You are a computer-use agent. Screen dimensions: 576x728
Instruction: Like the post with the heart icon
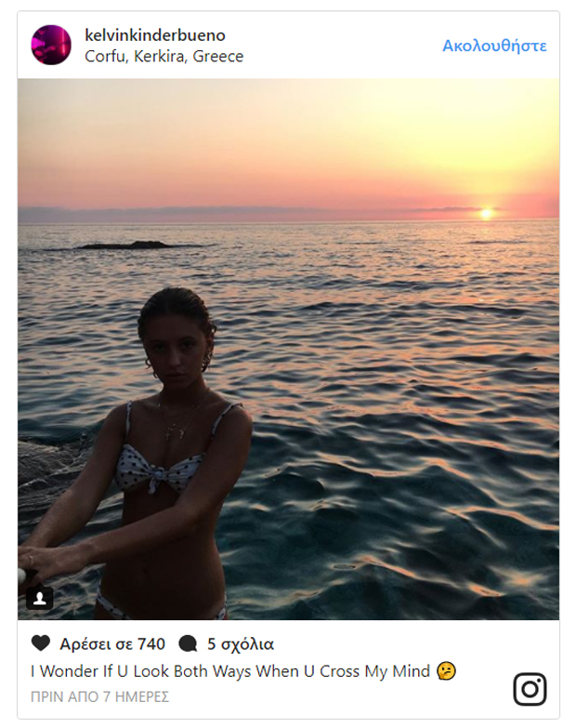coord(41,643)
